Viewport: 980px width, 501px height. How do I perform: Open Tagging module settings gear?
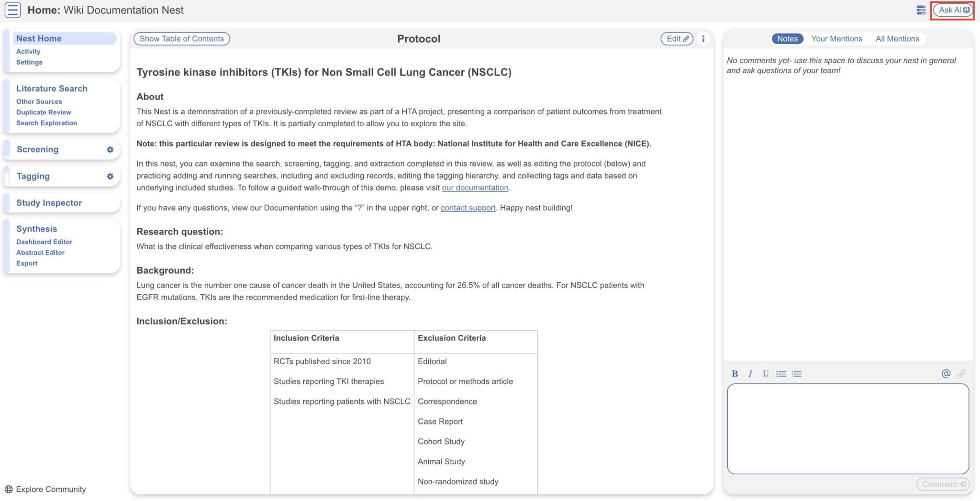point(110,176)
